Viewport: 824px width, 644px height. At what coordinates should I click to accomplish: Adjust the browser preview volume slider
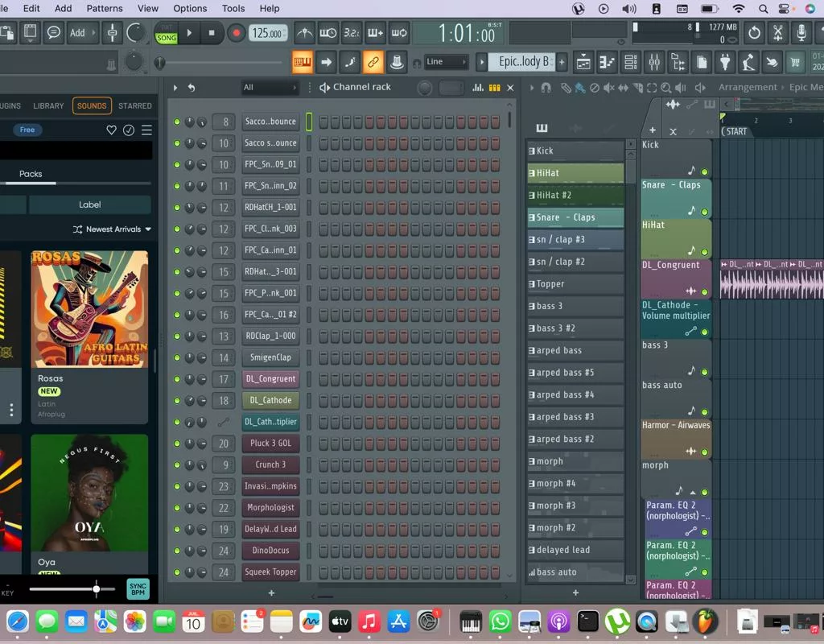click(96, 589)
